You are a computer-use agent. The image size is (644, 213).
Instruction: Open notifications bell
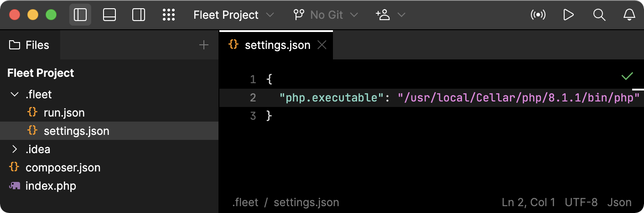629,15
